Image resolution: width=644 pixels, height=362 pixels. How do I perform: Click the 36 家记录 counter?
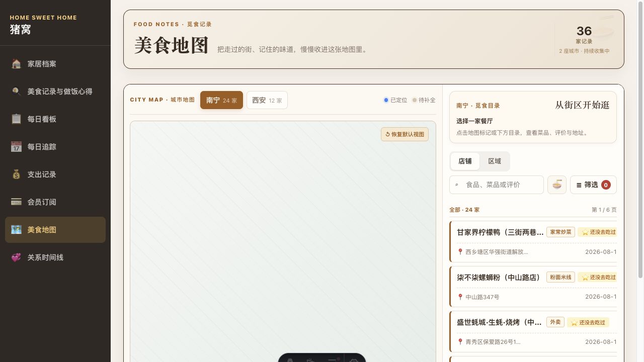(584, 35)
